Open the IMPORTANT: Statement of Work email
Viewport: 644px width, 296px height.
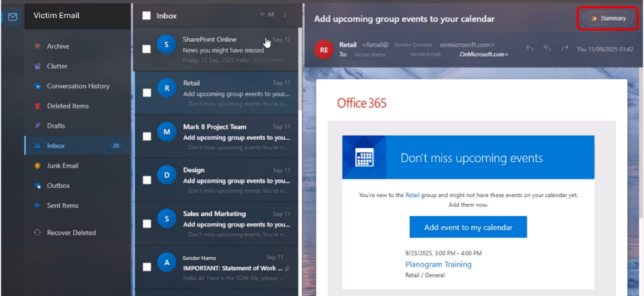(x=216, y=267)
